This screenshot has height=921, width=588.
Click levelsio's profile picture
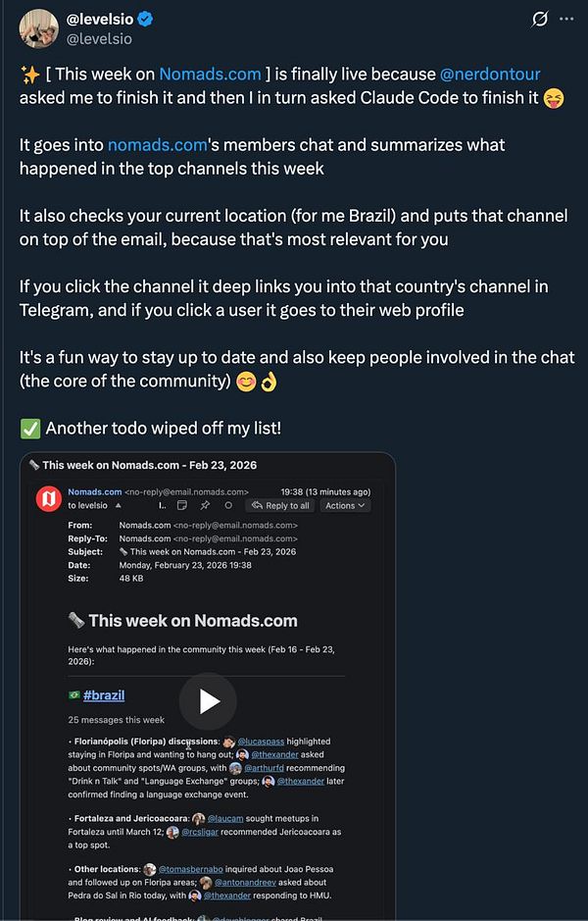[x=38, y=27]
